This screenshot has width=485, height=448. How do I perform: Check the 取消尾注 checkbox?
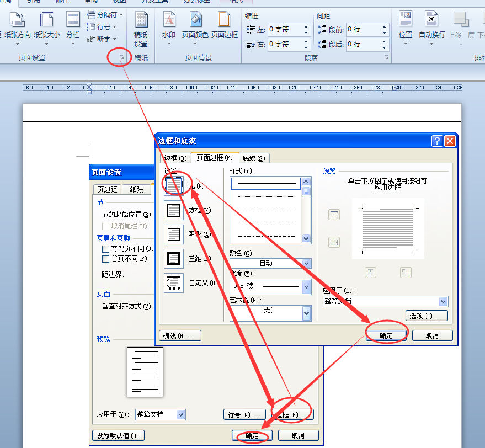coord(105,226)
